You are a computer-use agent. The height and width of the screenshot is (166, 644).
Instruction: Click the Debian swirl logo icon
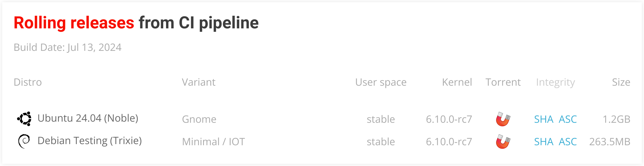click(x=24, y=141)
